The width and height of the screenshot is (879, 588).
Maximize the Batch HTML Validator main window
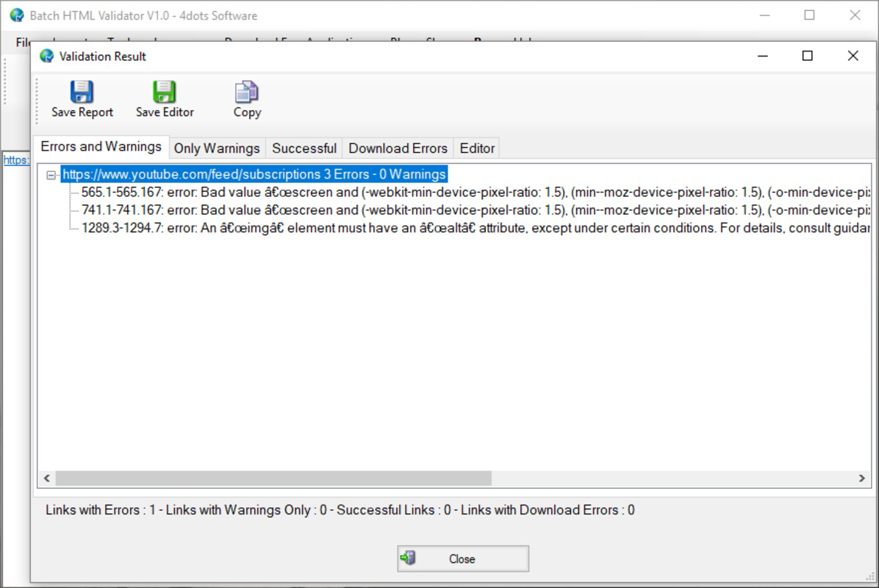(x=809, y=15)
